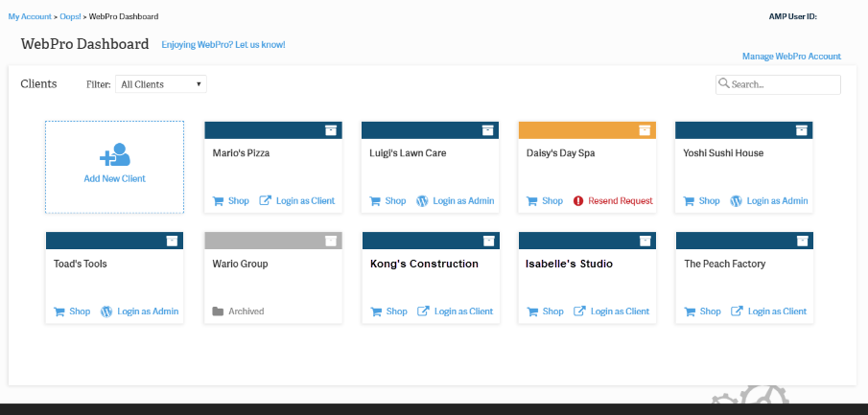Viewport: 868px width, 415px height.
Task: Click folder icon on Wario Group card
Action: tap(218, 311)
